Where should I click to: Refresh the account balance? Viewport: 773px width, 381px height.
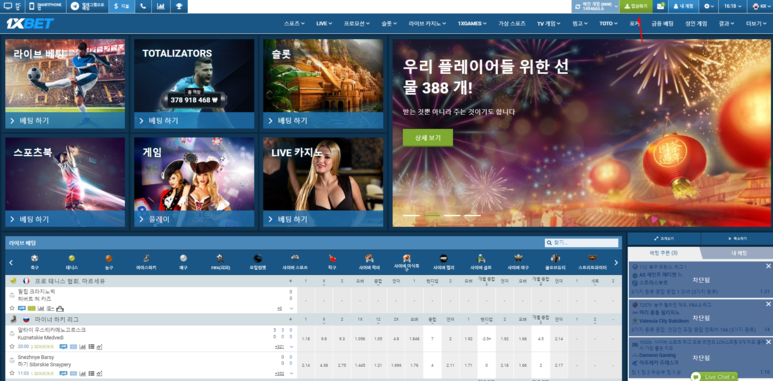(x=577, y=6)
